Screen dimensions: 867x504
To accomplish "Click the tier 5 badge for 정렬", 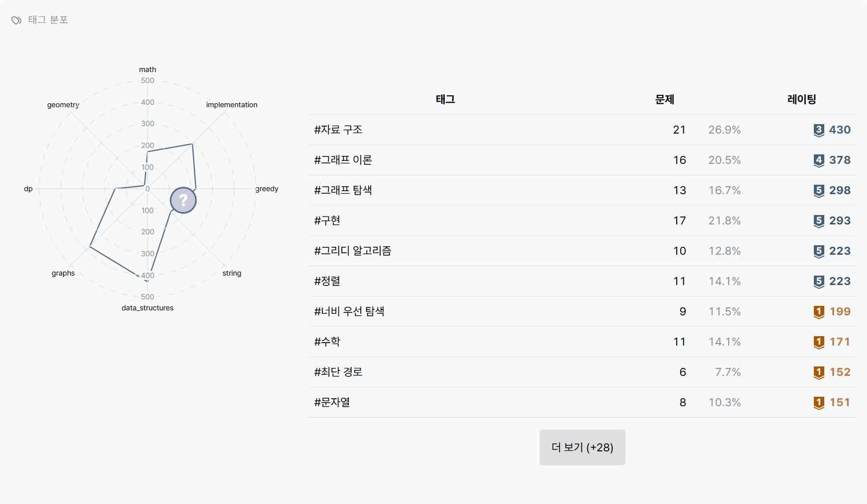I will pyautogui.click(x=819, y=281).
